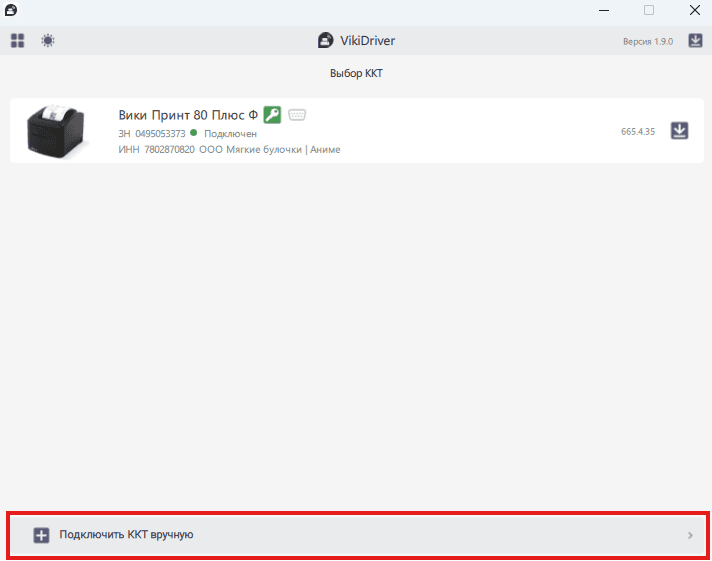Click the plus icon for manual KKT connection
Viewport: 712px width, 561px height.
(x=41, y=535)
